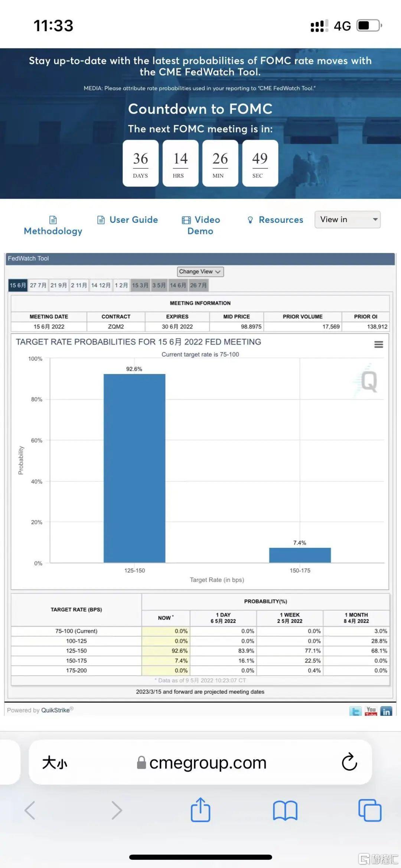Select the prior volume value 17,569
The width and height of the screenshot is (401, 868).
click(x=331, y=326)
